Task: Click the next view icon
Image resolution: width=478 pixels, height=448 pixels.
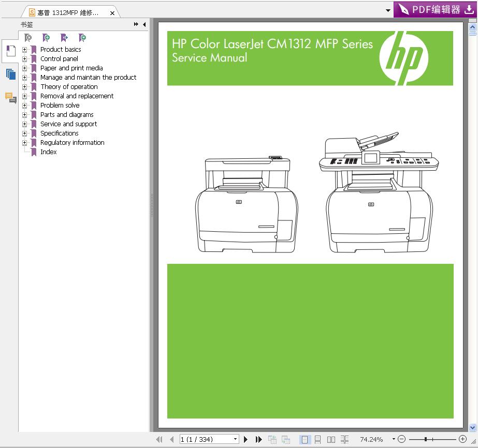Action: pyautogui.click(x=286, y=440)
